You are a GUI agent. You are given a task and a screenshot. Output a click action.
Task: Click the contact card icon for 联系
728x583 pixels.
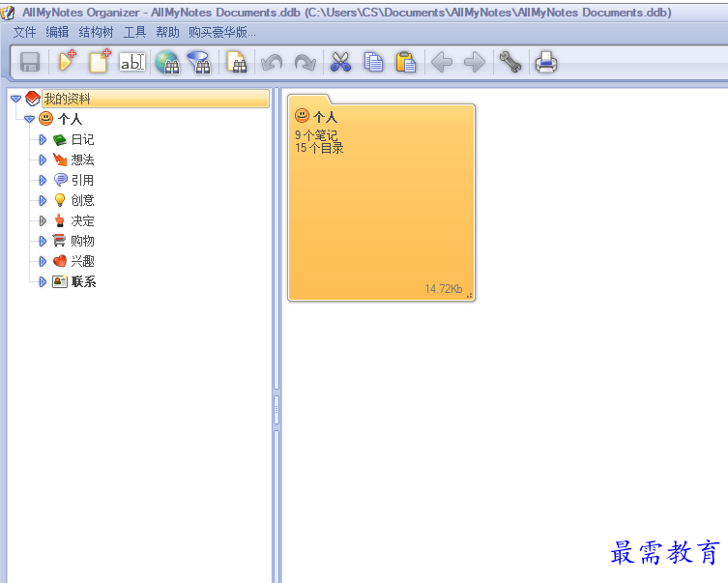(x=59, y=281)
